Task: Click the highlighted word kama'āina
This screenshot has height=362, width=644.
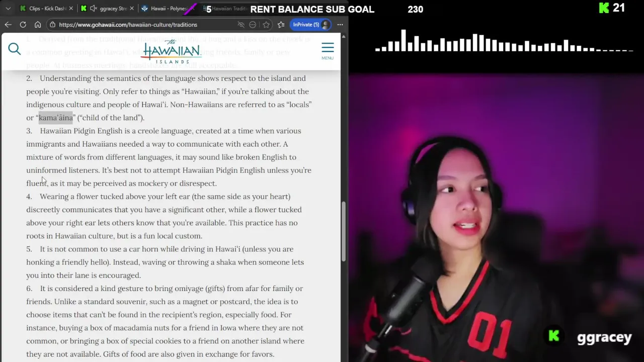Action: (56, 118)
